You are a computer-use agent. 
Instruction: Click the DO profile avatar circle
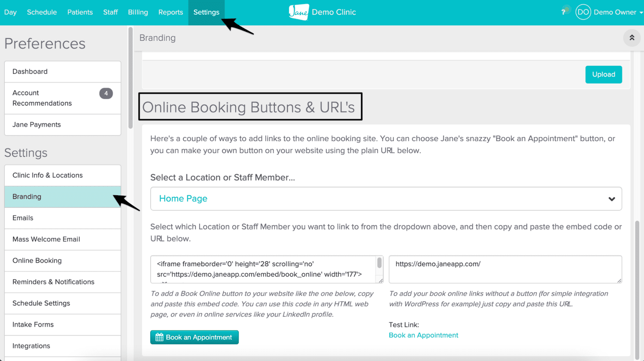[x=583, y=12]
